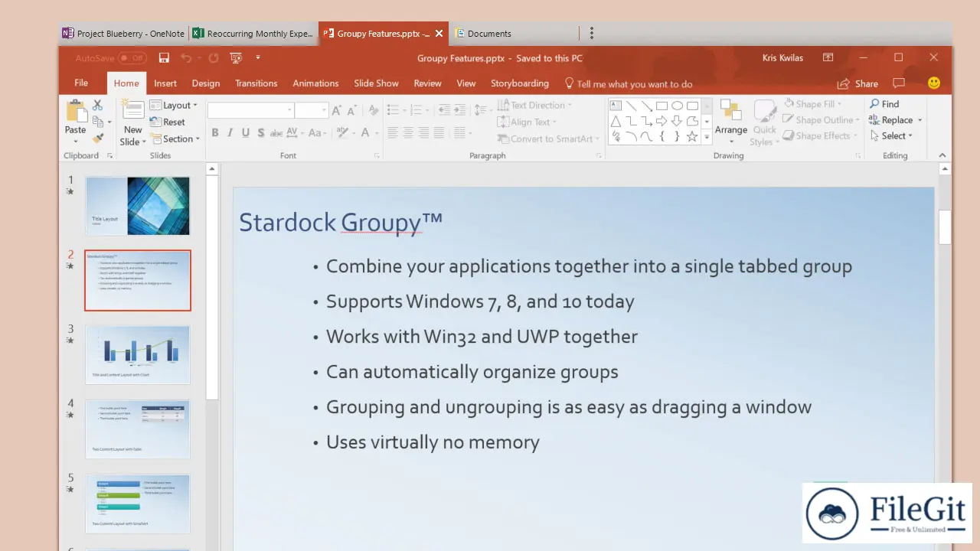Switch to the Animations ribbon tab
Viewport: 980px width, 551px height.
[x=315, y=83]
